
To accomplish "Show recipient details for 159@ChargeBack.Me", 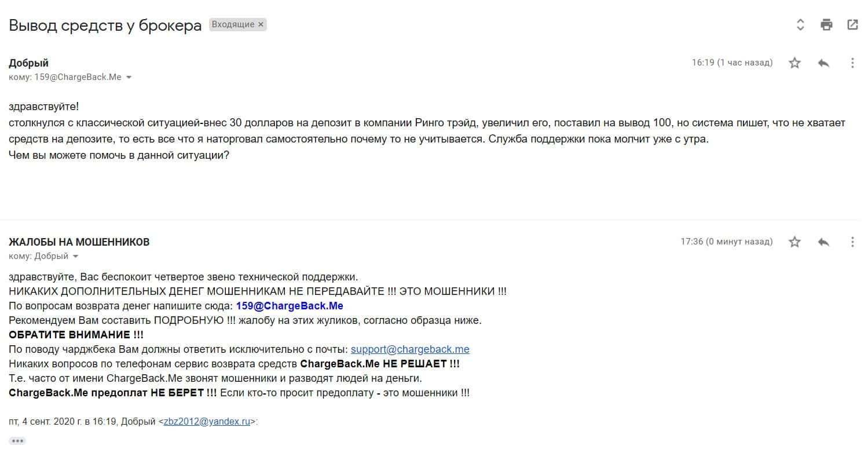I will tap(129, 78).
